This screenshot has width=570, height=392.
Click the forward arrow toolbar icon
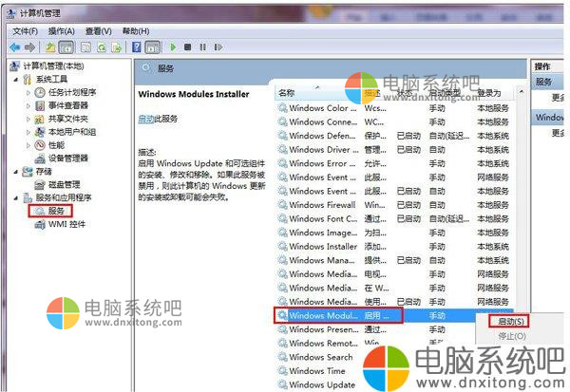[x=28, y=47]
